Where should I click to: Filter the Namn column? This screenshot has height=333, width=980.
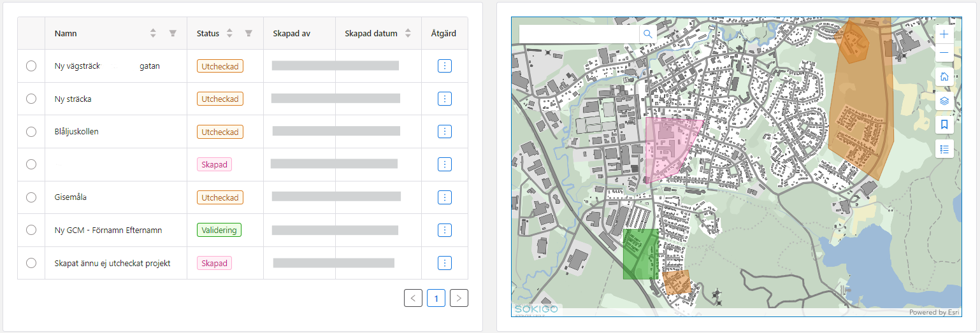pyautogui.click(x=173, y=34)
